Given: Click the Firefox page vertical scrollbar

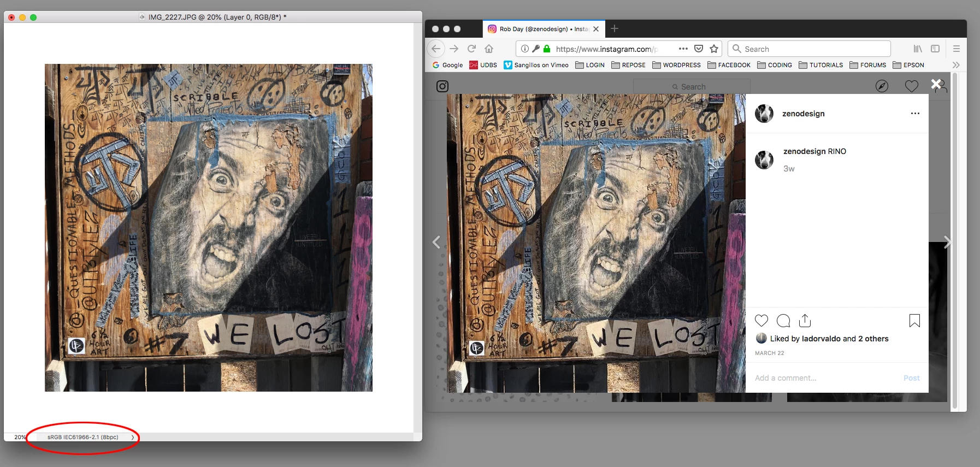Looking at the screenshot, I should point(955,241).
